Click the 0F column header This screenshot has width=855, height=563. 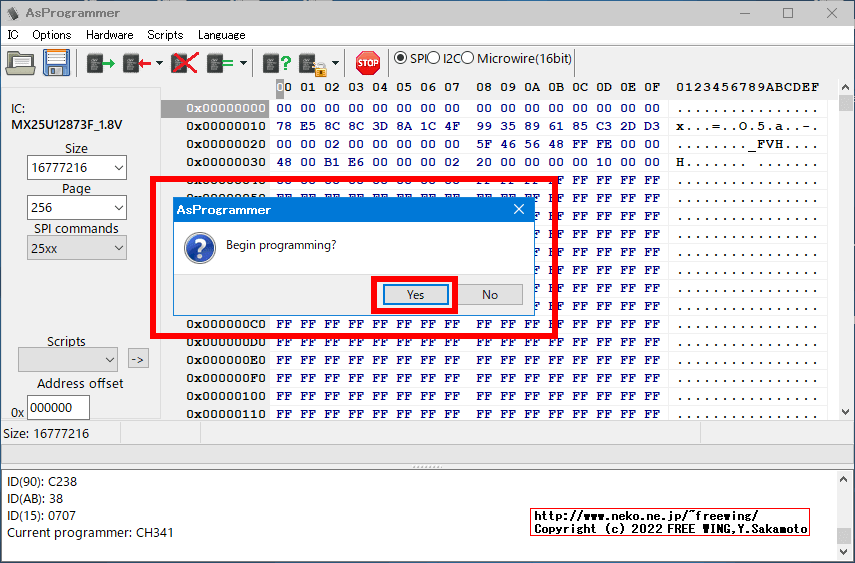[x=652, y=87]
